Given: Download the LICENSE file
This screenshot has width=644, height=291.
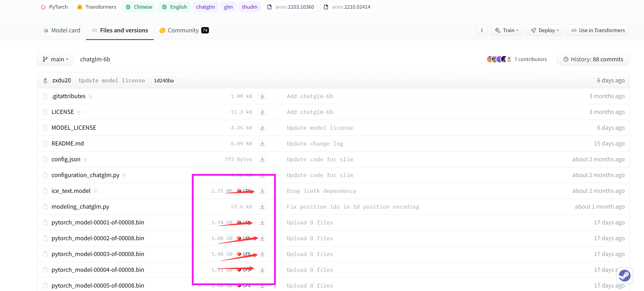Looking at the screenshot, I should point(262,112).
